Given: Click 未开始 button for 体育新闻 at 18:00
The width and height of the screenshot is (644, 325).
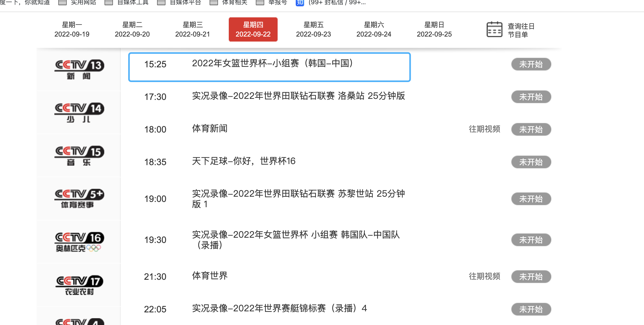Looking at the screenshot, I should click(x=531, y=129).
